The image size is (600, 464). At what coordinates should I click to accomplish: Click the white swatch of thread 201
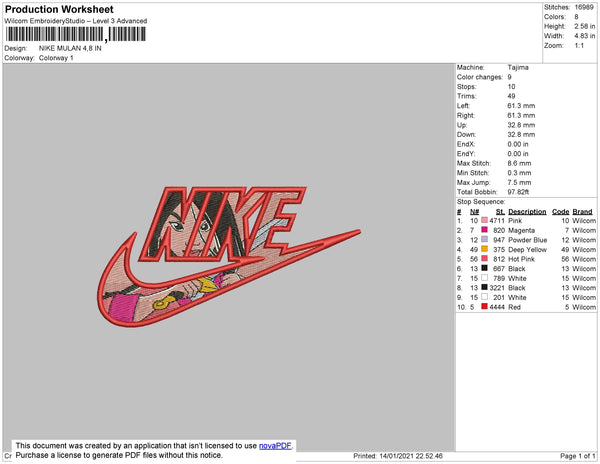coord(484,297)
